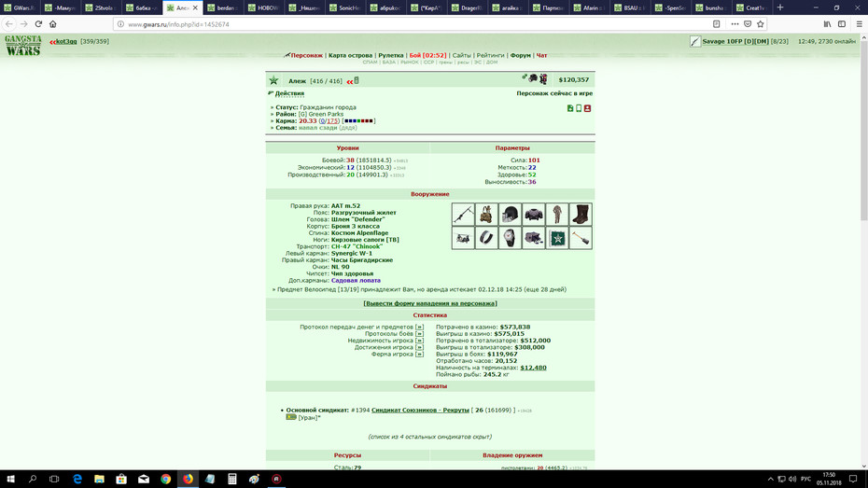Open the CH-47 "Chinook" transport link
Image resolution: width=868 pixels, height=488 pixels.
click(x=357, y=246)
